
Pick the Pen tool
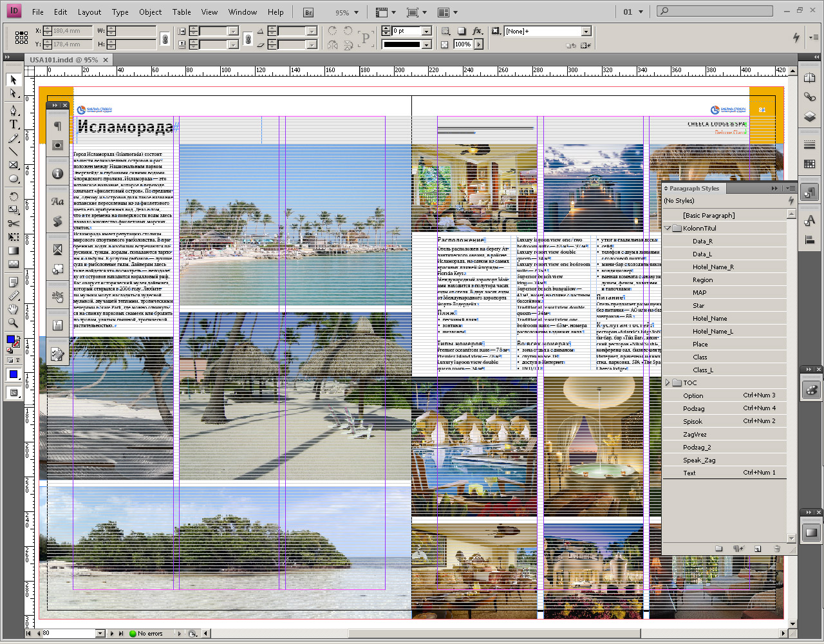(13, 110)
